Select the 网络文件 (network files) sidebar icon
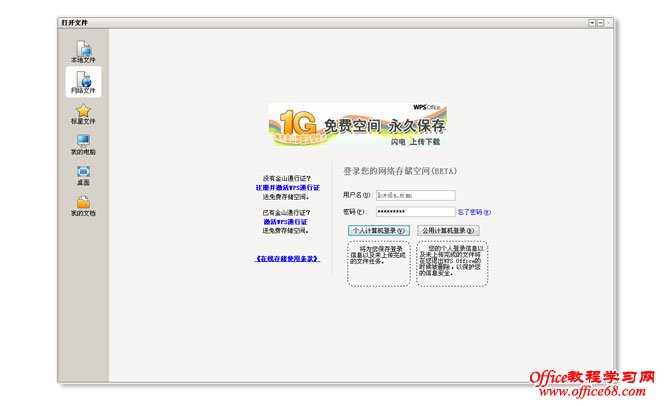The height and width of the screenshot is (406, 668). [83, 82]
